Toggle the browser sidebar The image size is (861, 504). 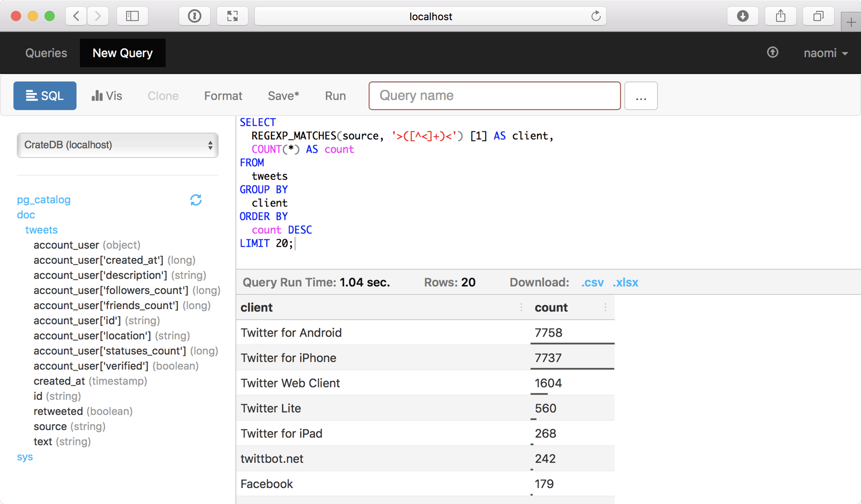click(x=133, y=16)
